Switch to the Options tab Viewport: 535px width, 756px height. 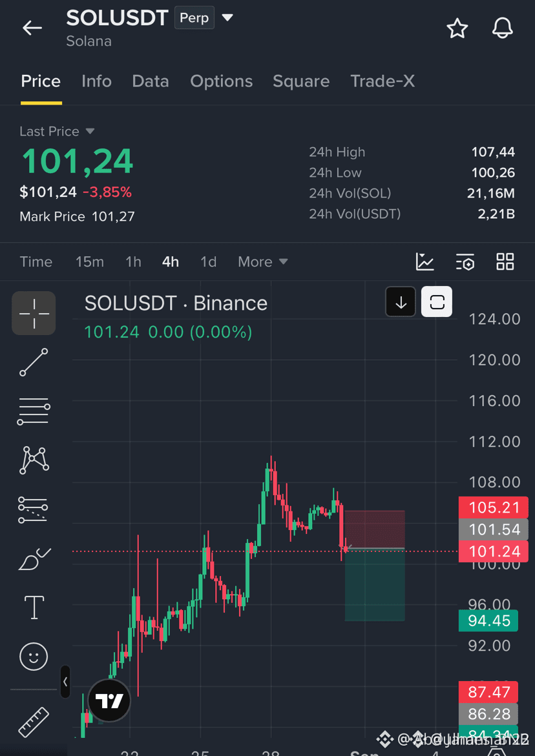click(x=222, y=81)
